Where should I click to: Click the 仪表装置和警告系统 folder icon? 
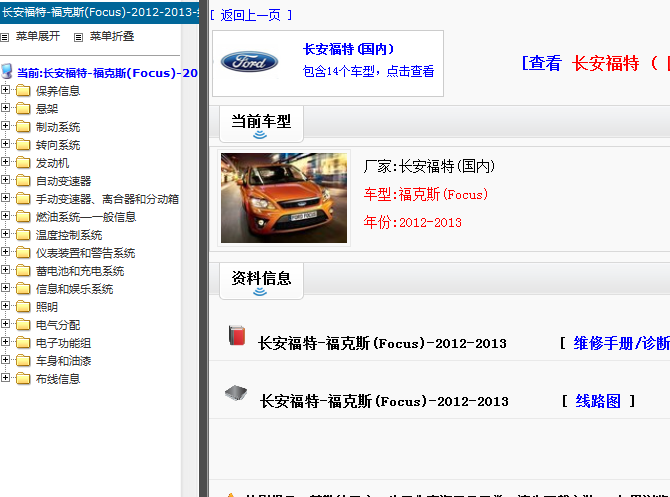coord(23,253)
